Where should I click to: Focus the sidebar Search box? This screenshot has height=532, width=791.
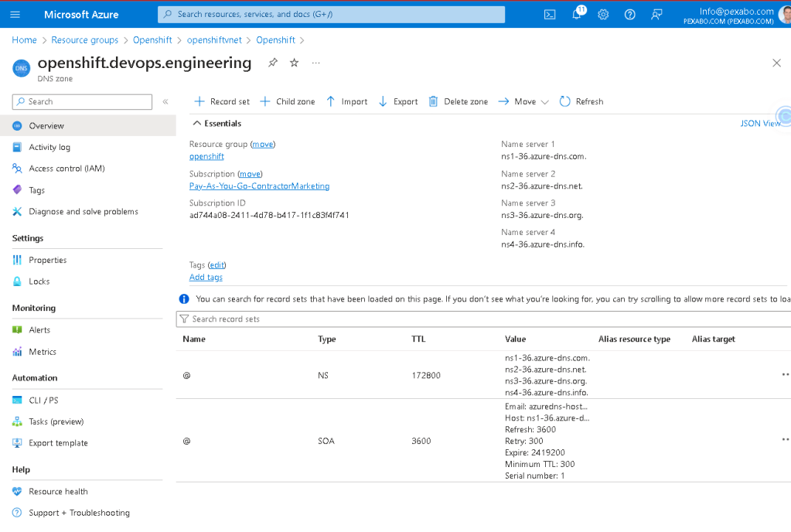point(82,102)
